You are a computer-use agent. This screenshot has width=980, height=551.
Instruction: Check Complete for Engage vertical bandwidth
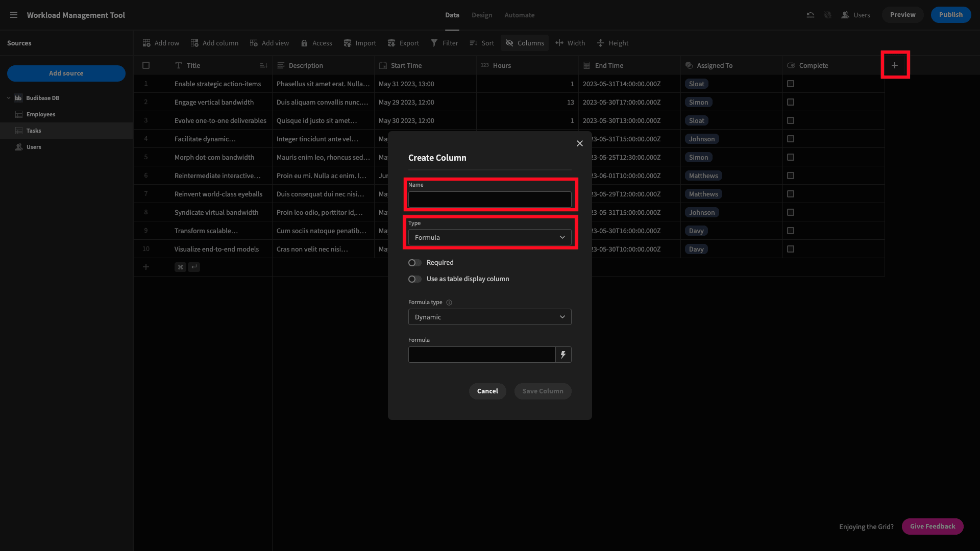click(791, 102)
